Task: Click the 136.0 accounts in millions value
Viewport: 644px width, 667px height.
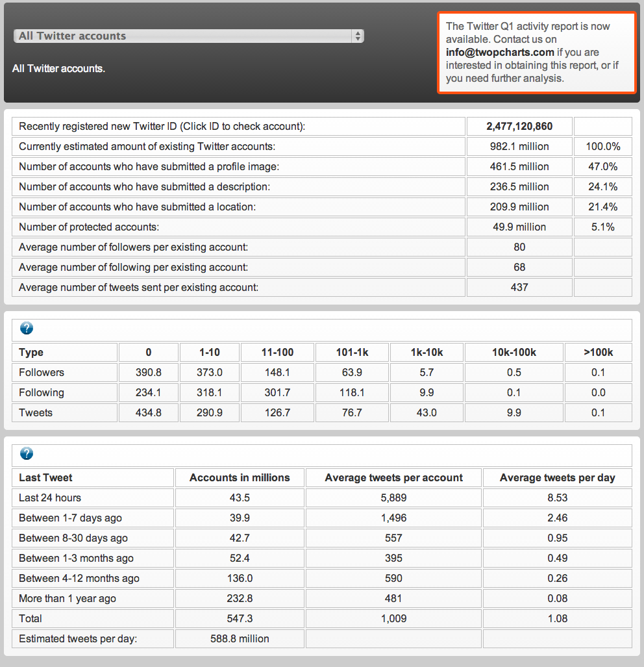Action: [x=240, y=579]
